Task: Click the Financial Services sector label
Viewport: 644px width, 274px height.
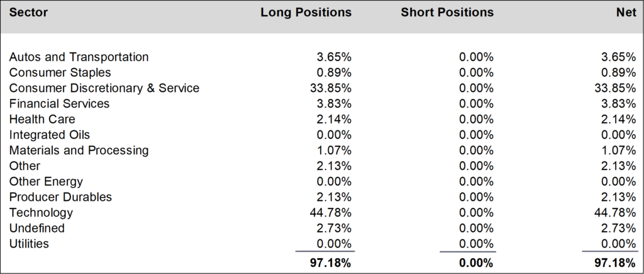Action: (x=59, y=103)
